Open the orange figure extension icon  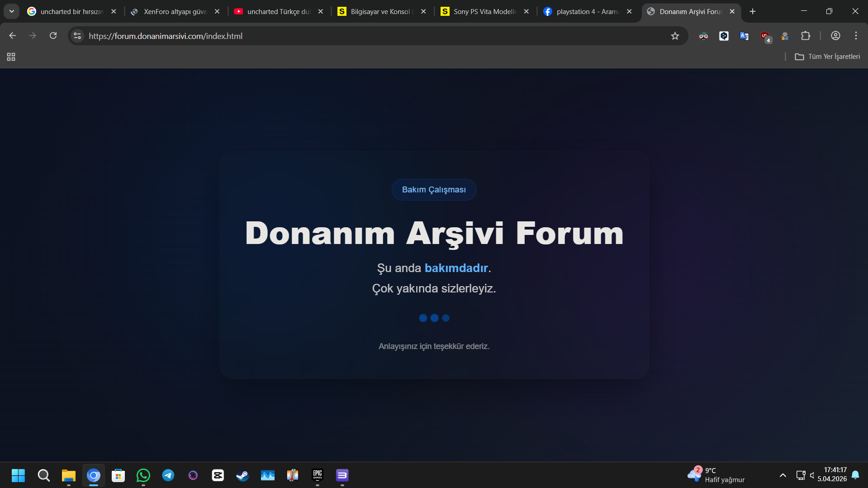[785, 36]
